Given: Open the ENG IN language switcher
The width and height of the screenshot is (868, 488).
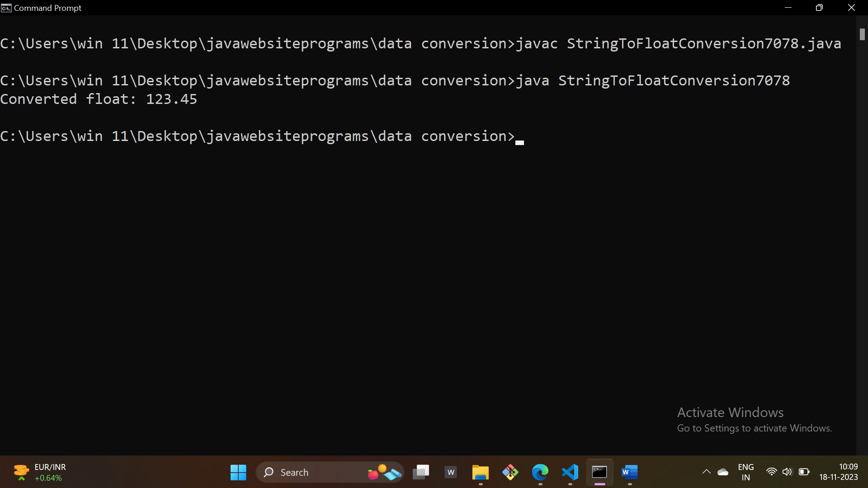Looking at the screenshot, I should 745,472.
